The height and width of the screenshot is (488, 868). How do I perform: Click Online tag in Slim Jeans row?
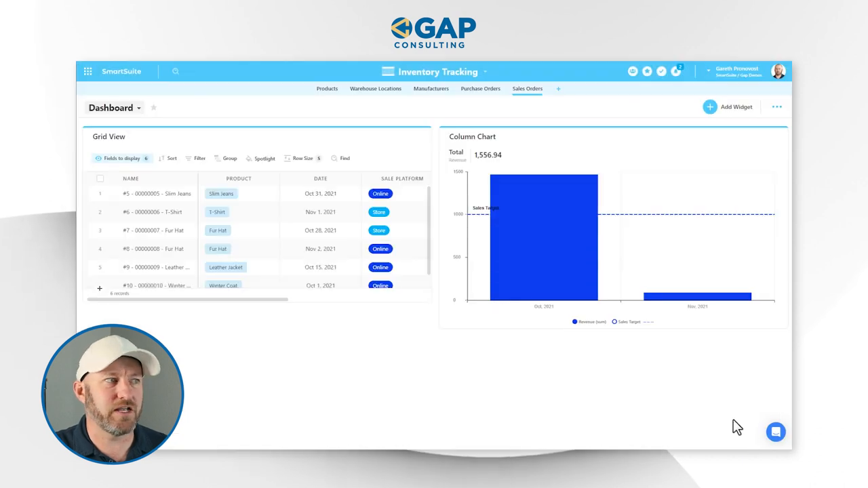tap(380, 194)
